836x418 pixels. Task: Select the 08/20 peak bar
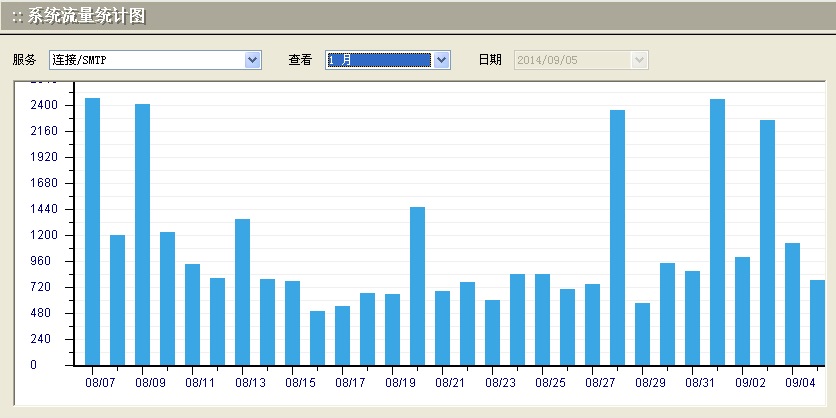[417, 286]
